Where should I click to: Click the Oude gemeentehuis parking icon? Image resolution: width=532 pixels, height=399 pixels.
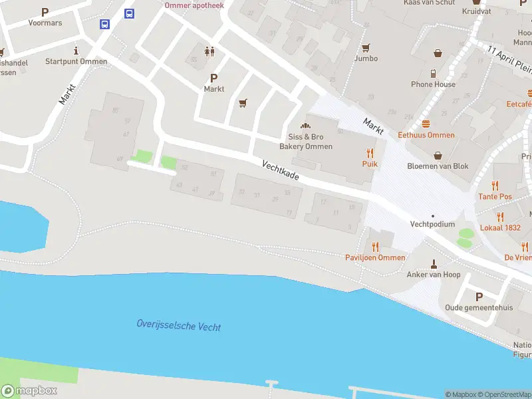click(x=479, y=297)
